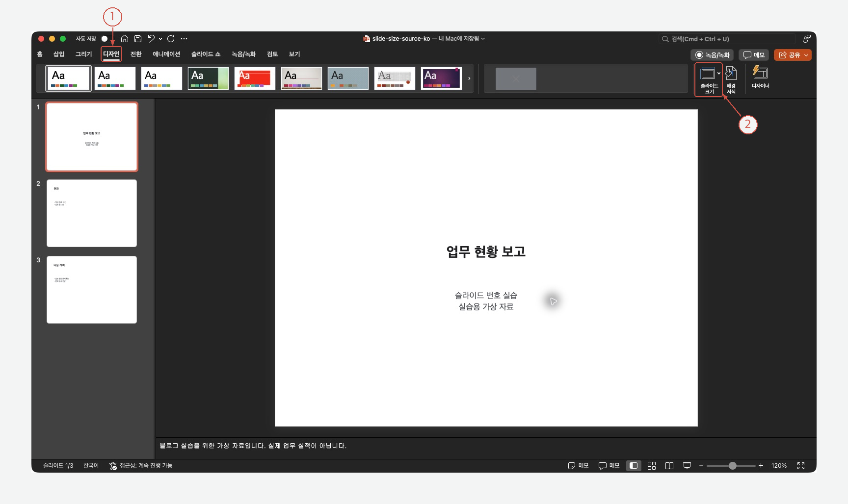
Task: Expand the themes gallery arrow
Action: tap(469, 78)
